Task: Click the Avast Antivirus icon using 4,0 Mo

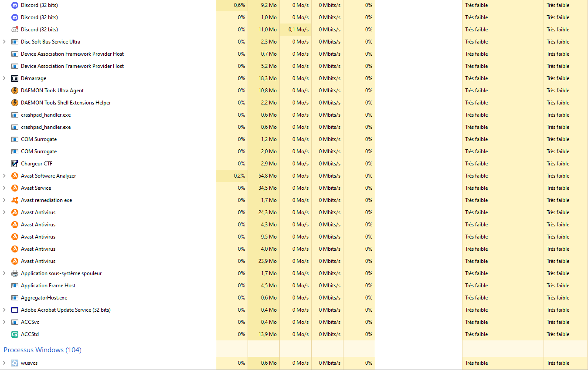Action: click(x=15, y=249)
